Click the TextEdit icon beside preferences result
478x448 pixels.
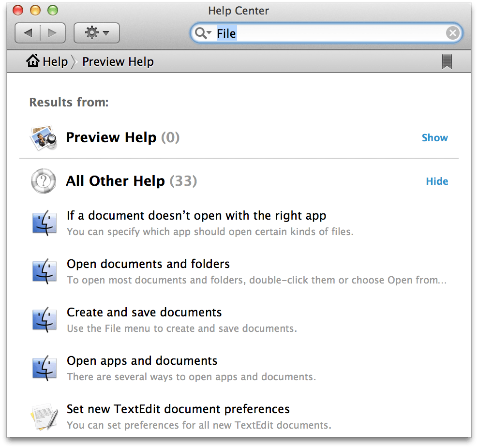click(x=45, y=417)
